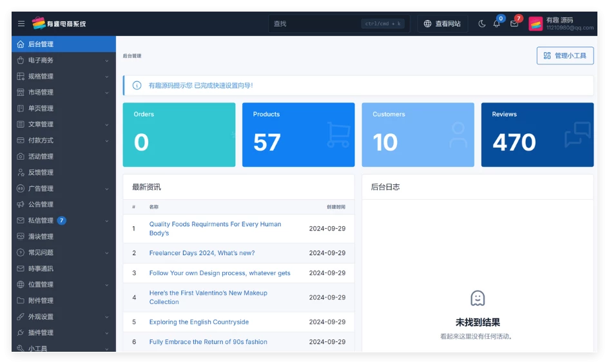
Task: Click the 有趣电商系统 logo
Action: (x=59, y=24)
